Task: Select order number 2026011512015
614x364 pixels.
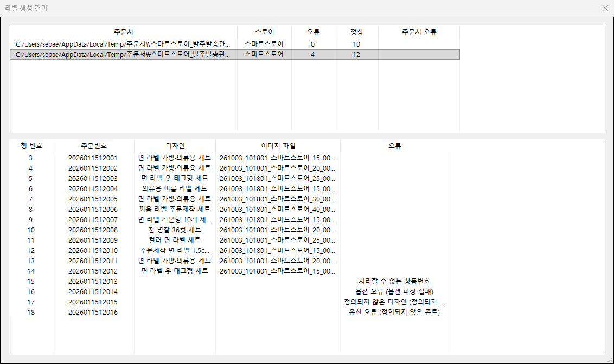Action: (93, 302)
